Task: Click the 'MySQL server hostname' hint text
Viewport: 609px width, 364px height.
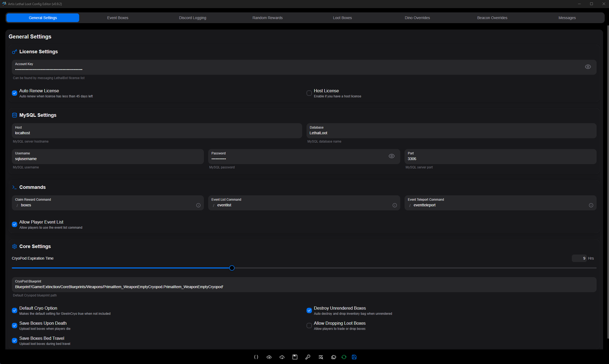Action: pyautogui.click(x=31, y=142)
